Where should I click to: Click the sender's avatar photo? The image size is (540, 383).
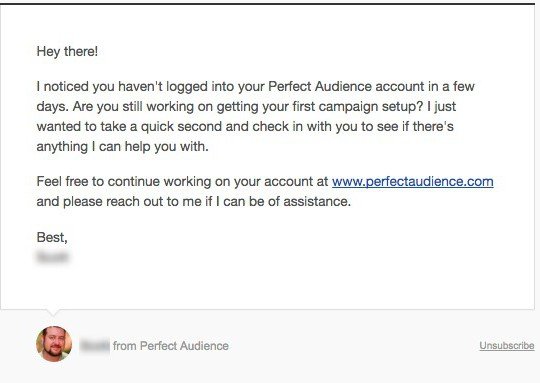[x=54, y=344]
